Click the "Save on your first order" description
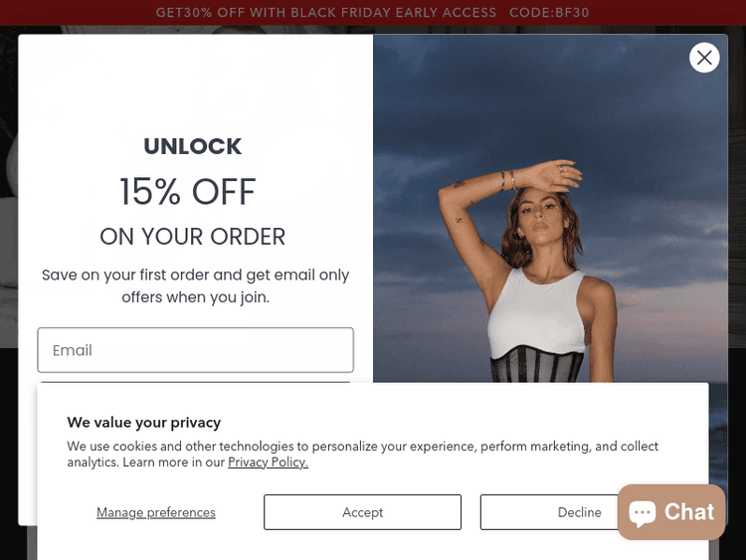The width and height of the screenshot is (746, 560). point(196,285)
